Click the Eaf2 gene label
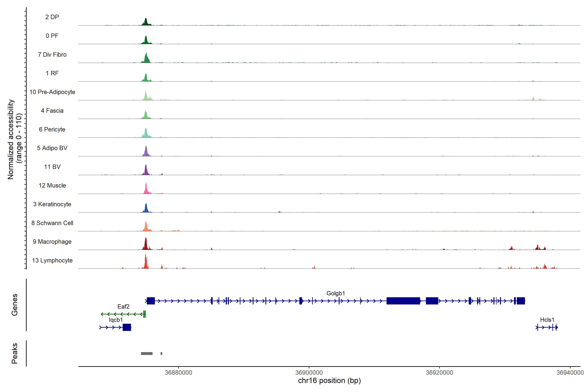588x392 pixels. click(123, 307)
